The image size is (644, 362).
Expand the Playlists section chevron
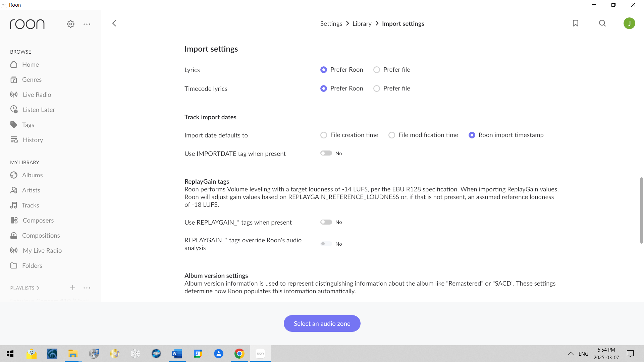click(38, 288)
